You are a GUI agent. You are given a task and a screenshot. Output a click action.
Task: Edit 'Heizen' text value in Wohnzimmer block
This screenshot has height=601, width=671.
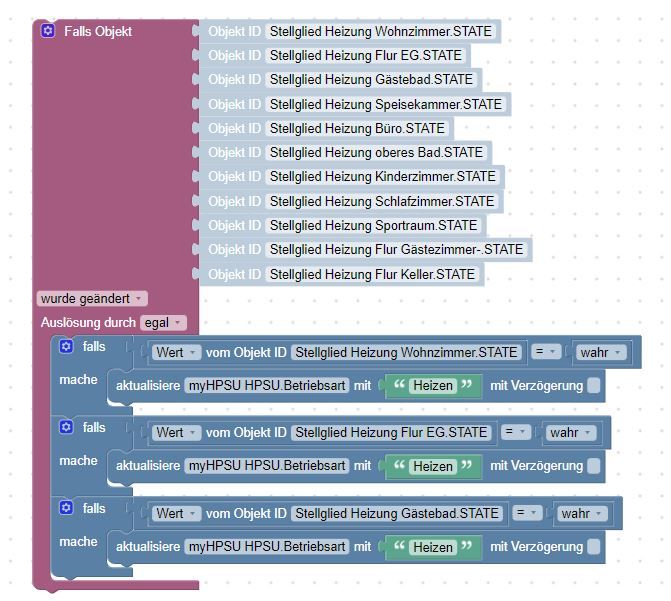pos(433,386)
